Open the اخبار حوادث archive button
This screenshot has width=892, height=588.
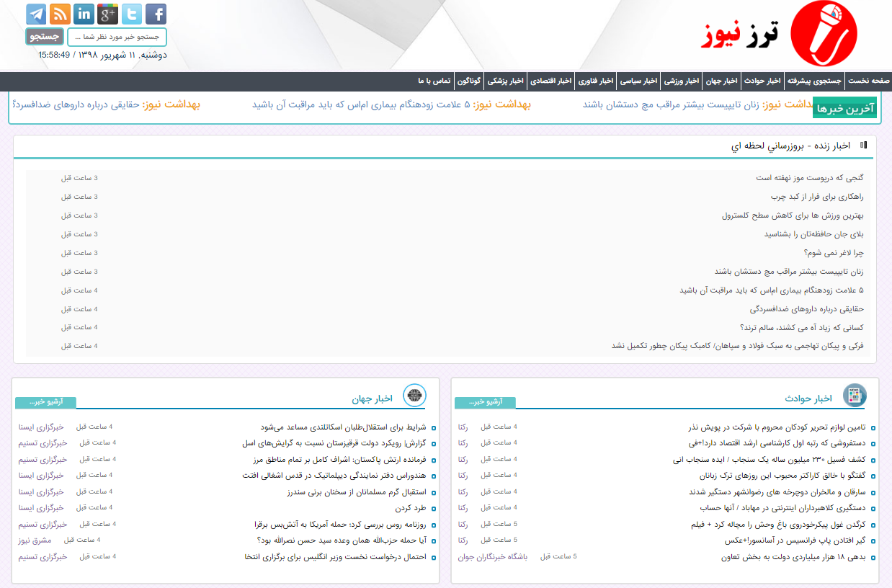pyautogui.click(x=485, y=402)
